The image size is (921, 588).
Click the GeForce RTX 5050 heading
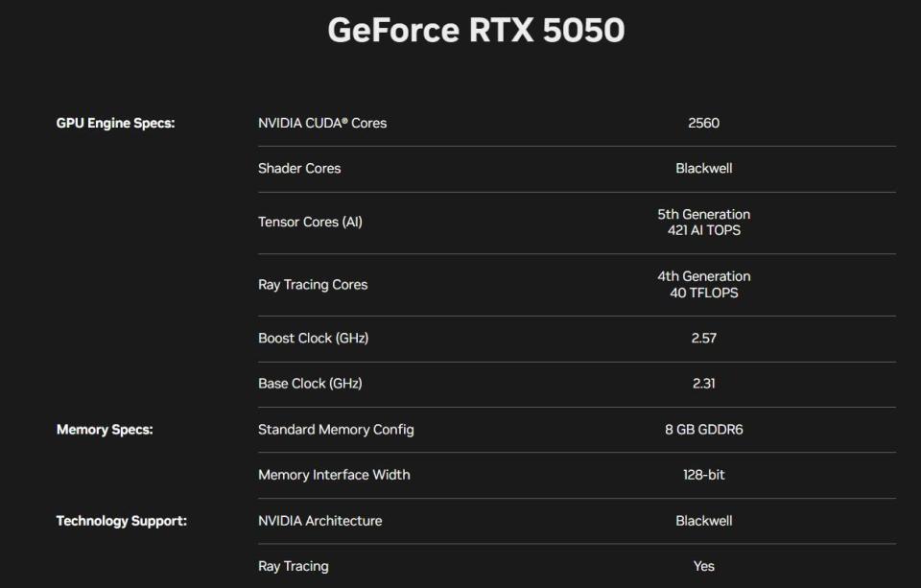(x=477, y=31)
